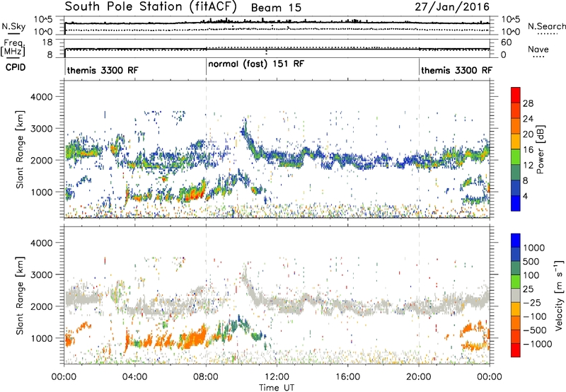Click the "South Pole Station (fitACF)" plot title

(151, 6)
